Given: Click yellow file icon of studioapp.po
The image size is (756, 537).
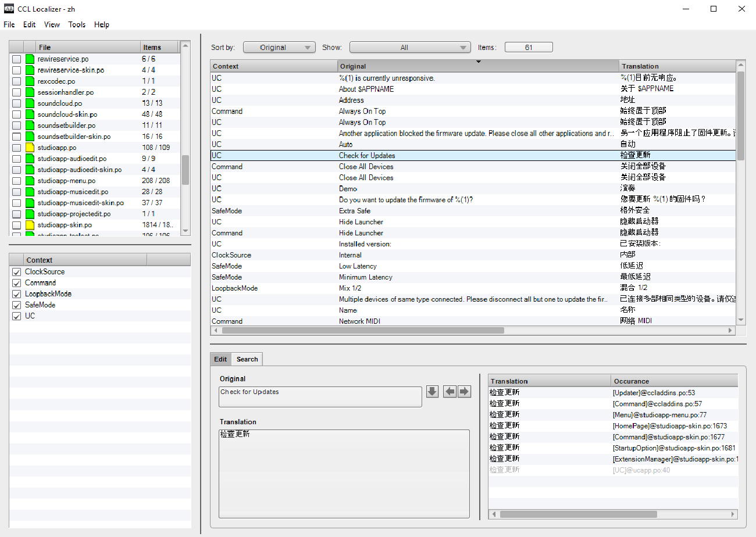Looking at the screenshot, I should tap(30, 148).
